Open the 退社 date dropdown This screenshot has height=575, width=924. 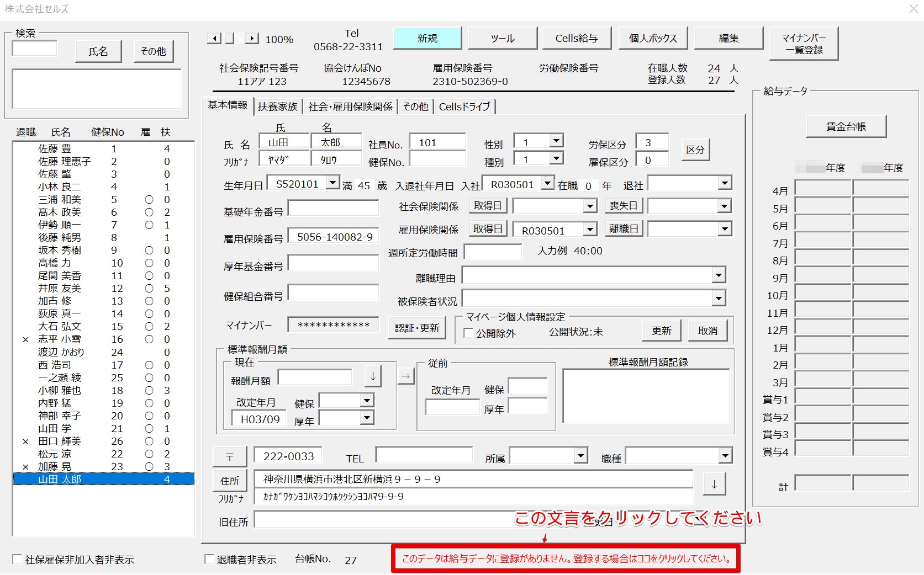[725, 183]
